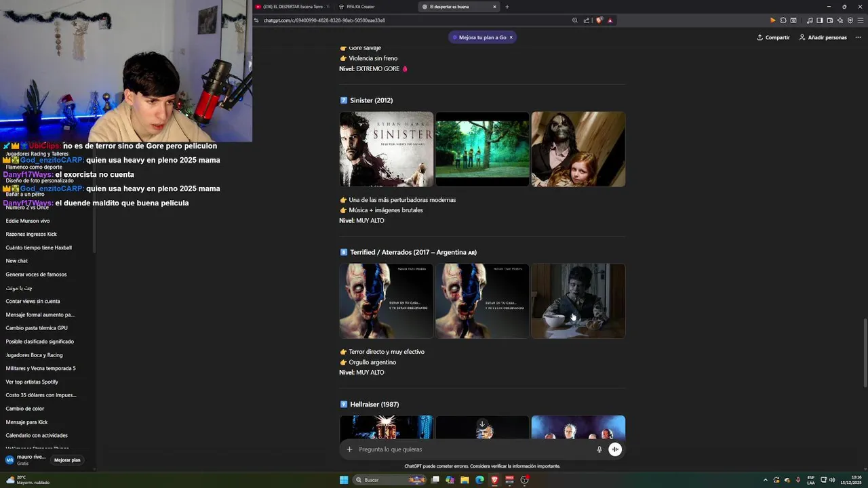Open the browser hamburger menu
The image size is (868, 488).
point(860,20)
